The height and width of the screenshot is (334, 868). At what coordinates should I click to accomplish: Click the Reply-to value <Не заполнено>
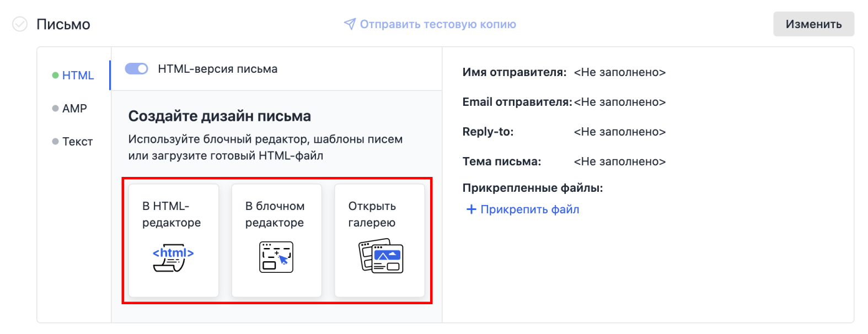620,132
